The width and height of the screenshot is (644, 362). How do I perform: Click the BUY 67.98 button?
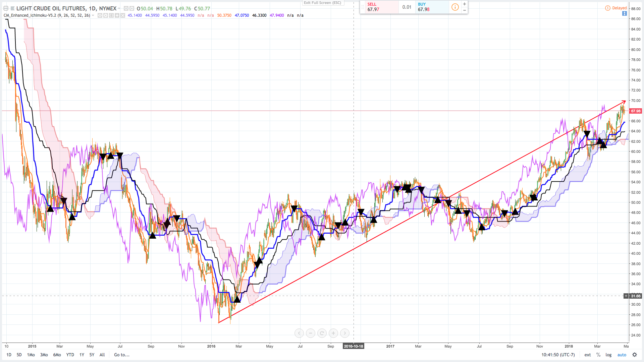432,7
